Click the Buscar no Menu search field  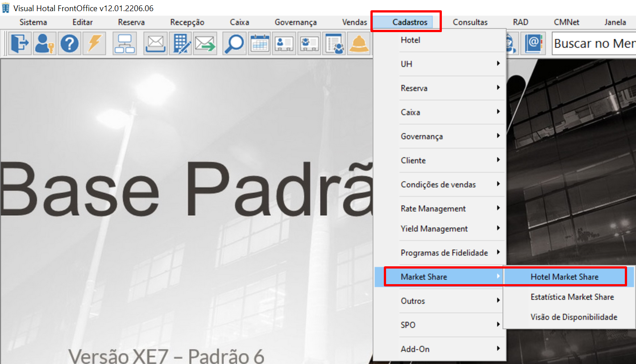(x=594, y=44)
